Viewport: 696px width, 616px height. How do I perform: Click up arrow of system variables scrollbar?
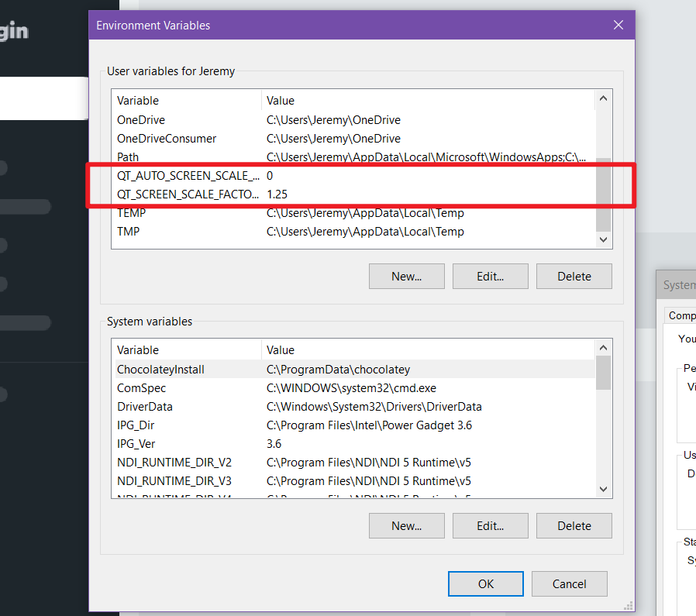pos(603,347)
